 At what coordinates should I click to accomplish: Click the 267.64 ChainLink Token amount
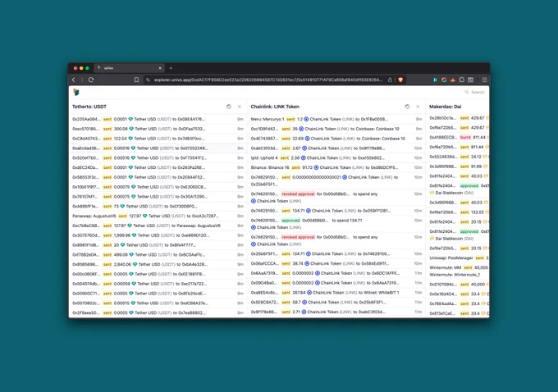[299, 293]
